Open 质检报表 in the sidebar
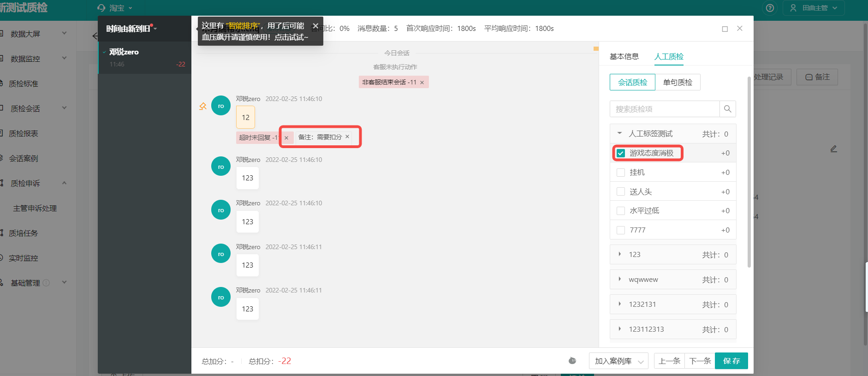 [24, 133]
